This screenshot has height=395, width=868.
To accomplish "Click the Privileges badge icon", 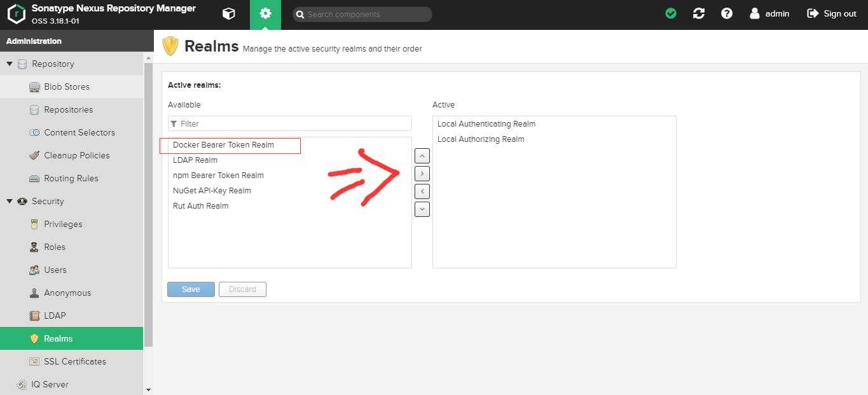I will coord(34,224).
